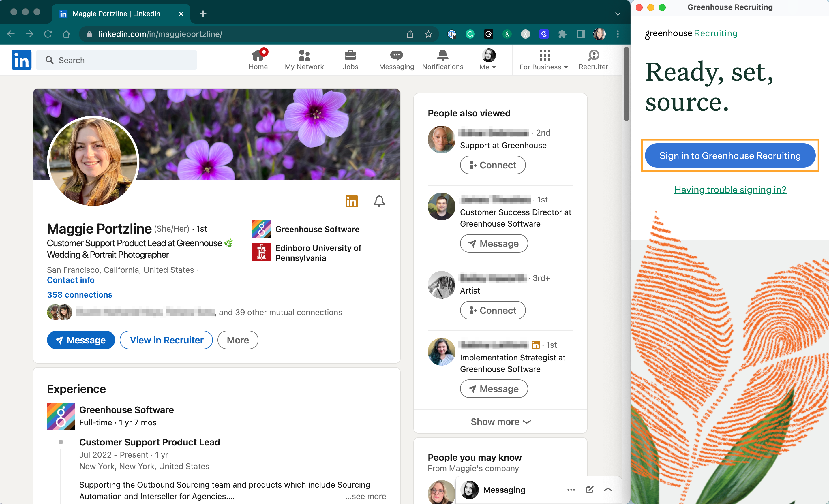Close the Maggie Portzline LinkedIn tab
The width and height of the screenshot is (829, 504).
coord(181,14)
